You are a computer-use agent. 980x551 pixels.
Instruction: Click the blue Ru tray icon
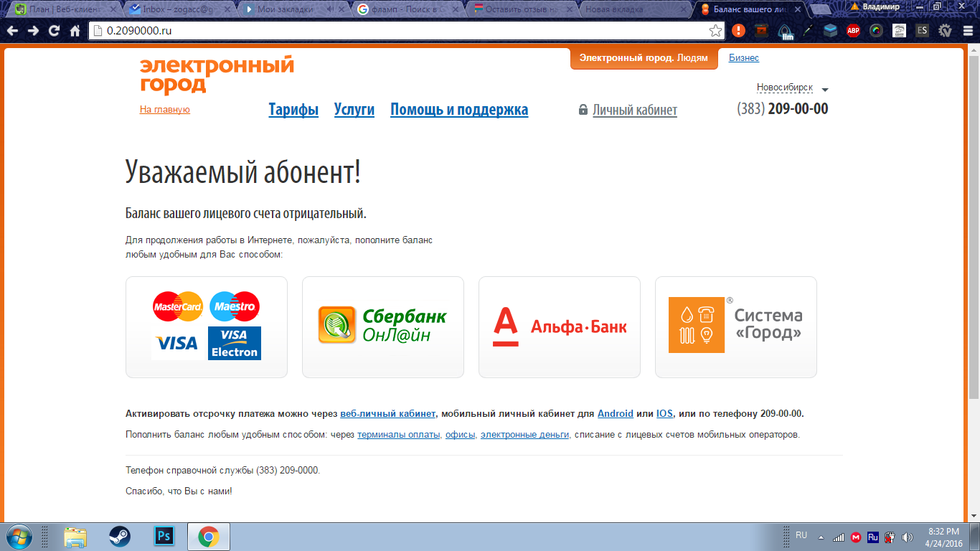873,537
